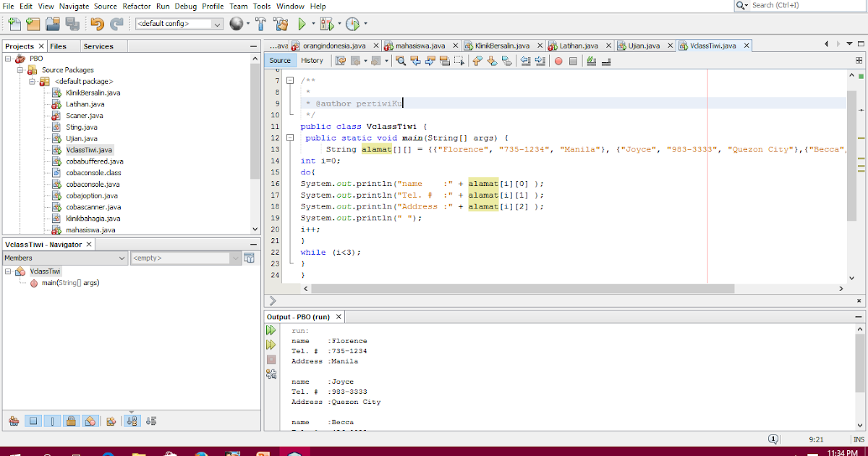
Task: Toggle Show Fields button in Navigator
Action: [x=33, y=421]
